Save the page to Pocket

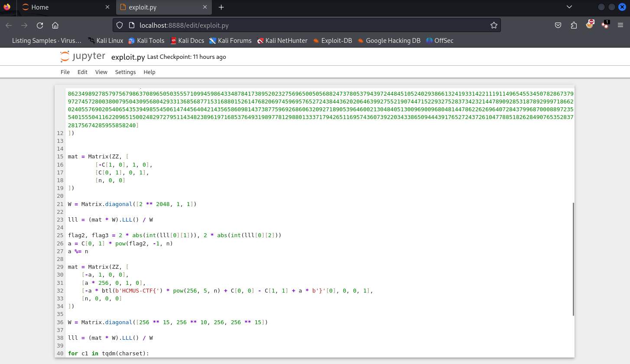pyautogui.click(x=558, y=25)
